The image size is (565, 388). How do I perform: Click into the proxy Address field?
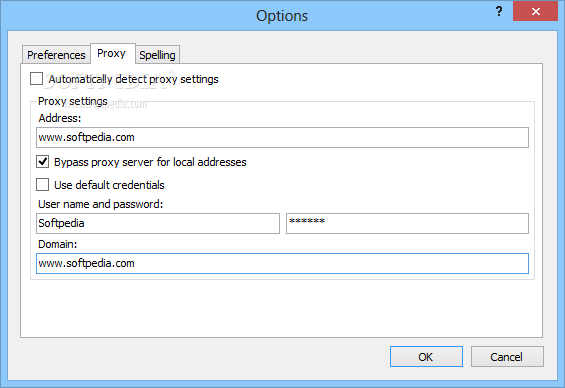click(x=282, y=137)
